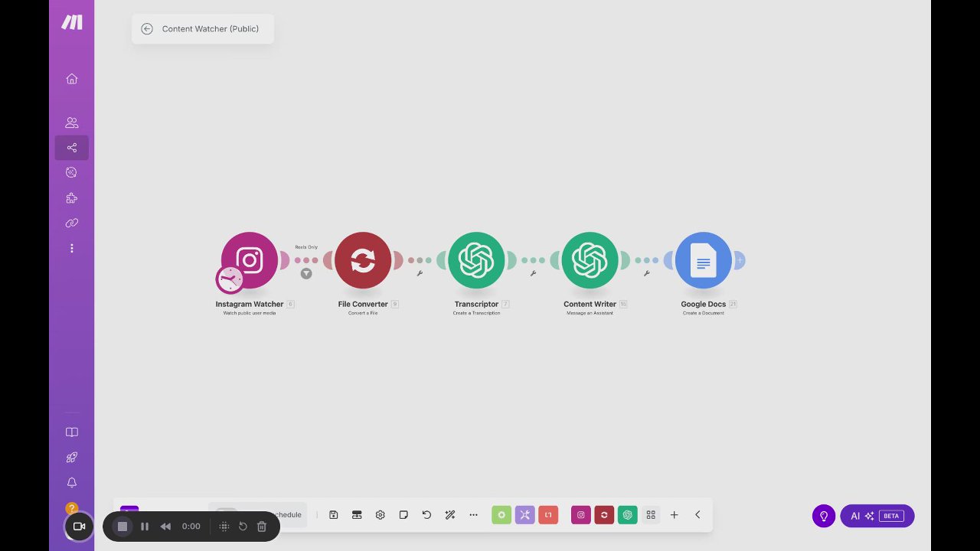Open the clock schedule badge on Instagram Watcher

[230, 279]
